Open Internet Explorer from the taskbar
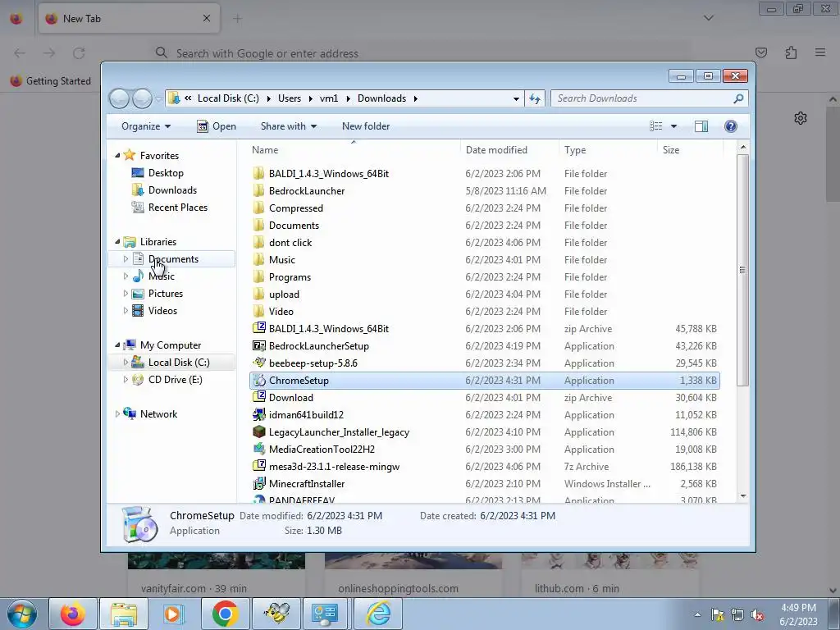This screenshot has height=630, width=840. point(378,614)
